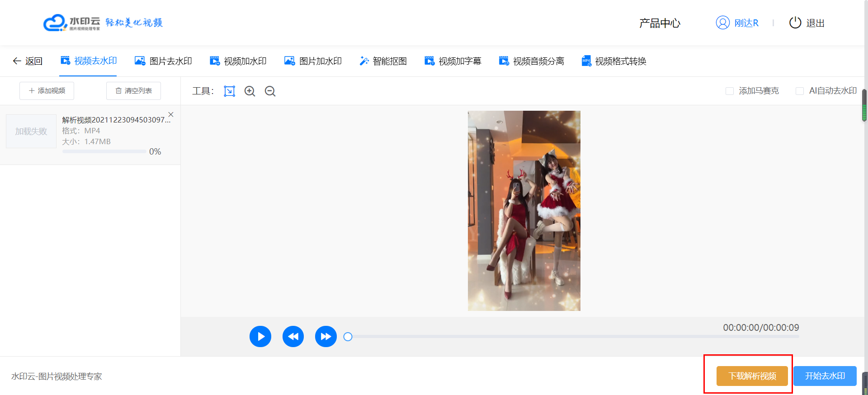Toggle the AI自动去水印 checkbox
The image size is (868, 395).
tap(800, 91)
